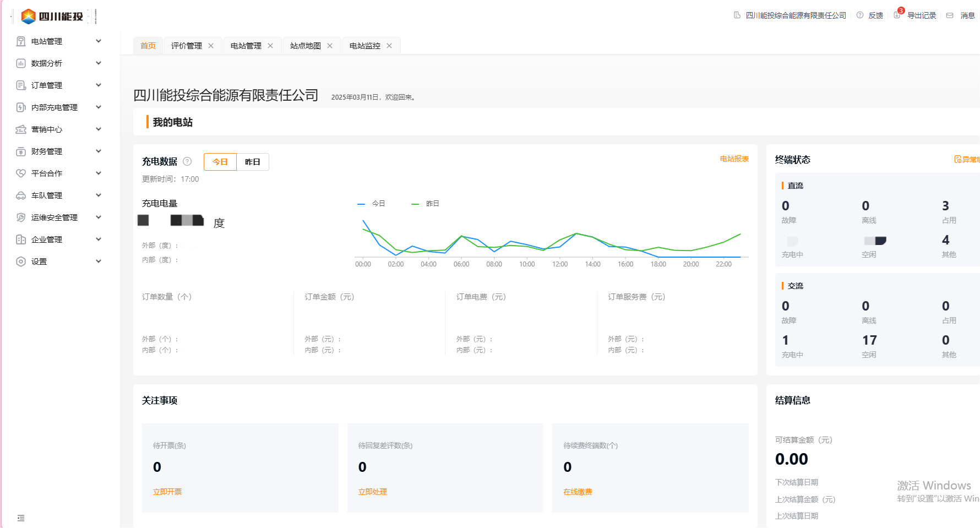The image size is (980, 528).
Task: Expand the 设置 menu chevron
Action: 99,261
